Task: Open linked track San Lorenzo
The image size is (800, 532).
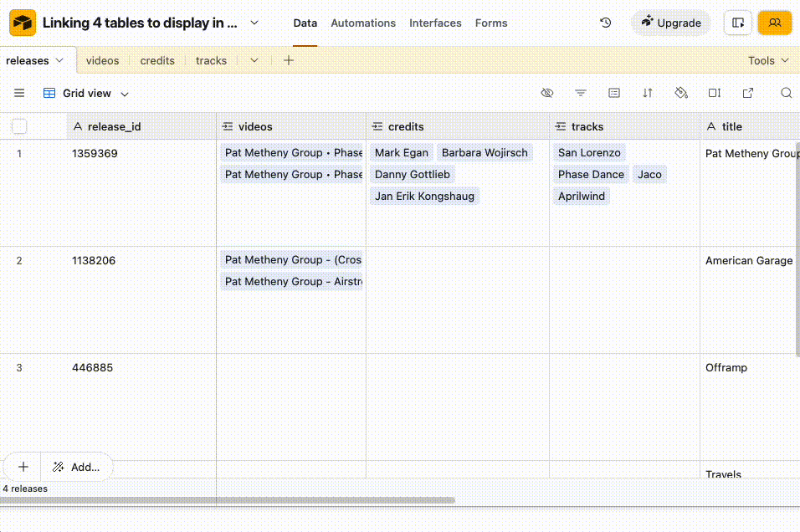Action: coord(589,152)
